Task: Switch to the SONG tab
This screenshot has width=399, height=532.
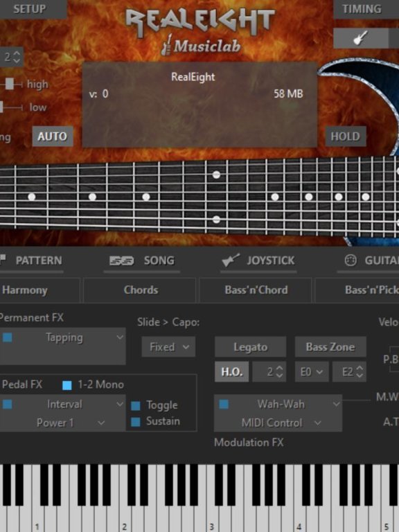Action: pos(159,260)
